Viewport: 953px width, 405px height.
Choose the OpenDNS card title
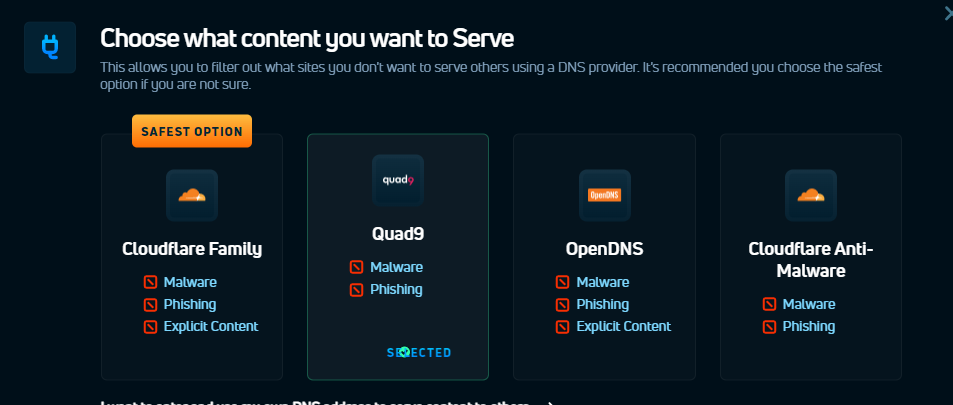coord(605,249)
